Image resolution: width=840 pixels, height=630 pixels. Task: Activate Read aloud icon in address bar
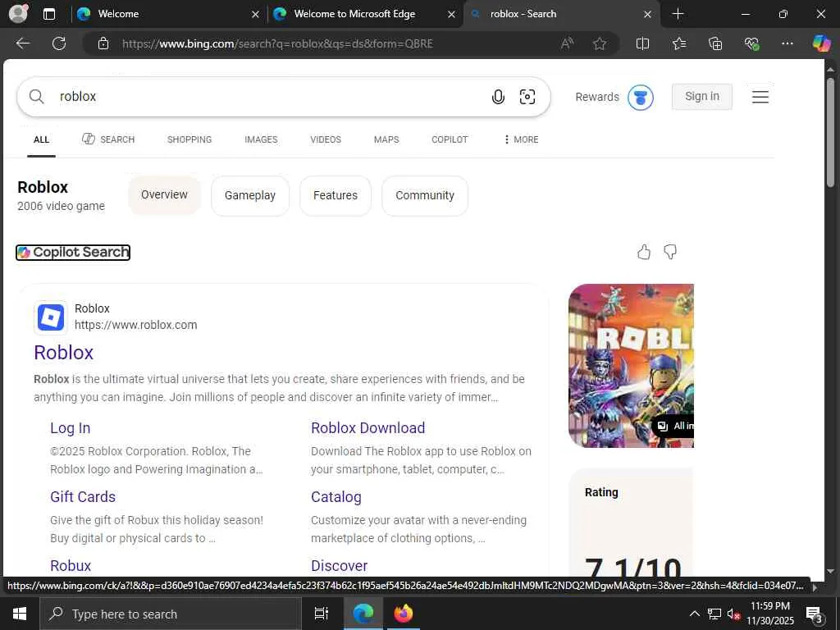coord(567,43)
